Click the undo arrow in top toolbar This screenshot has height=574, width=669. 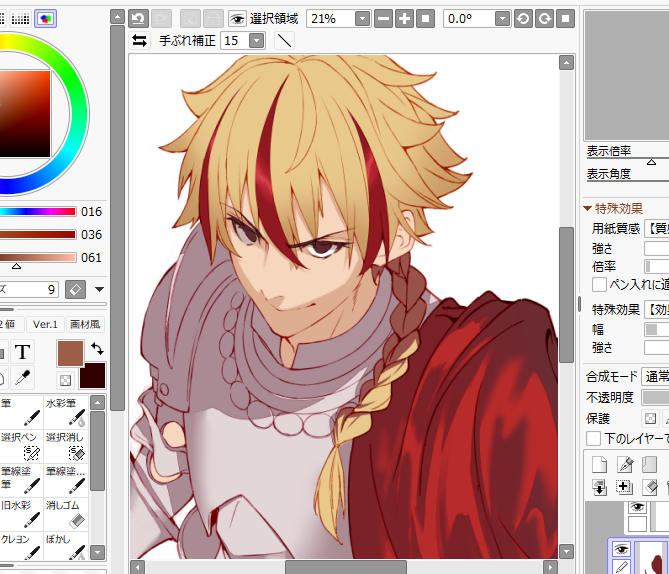tap(139, 19)
